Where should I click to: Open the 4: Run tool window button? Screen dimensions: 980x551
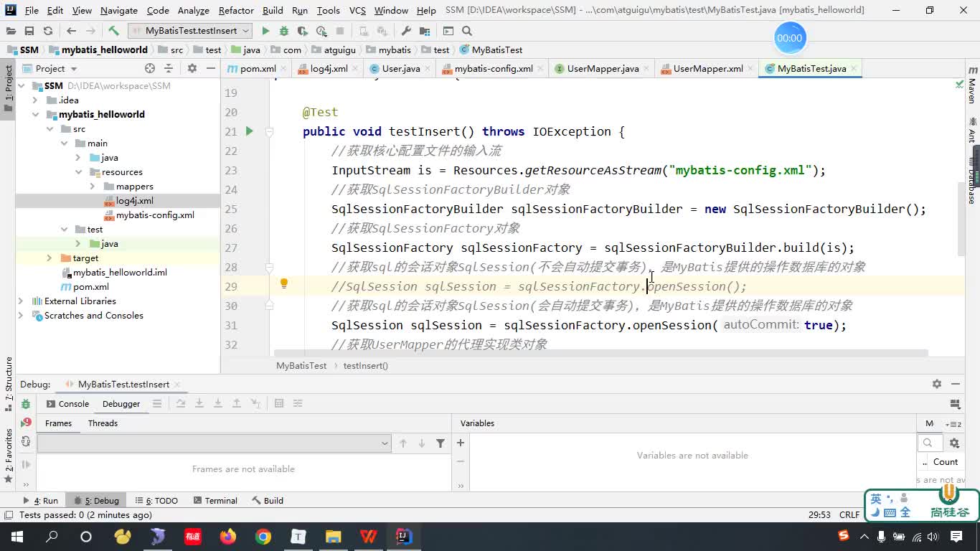pos(40,500)
